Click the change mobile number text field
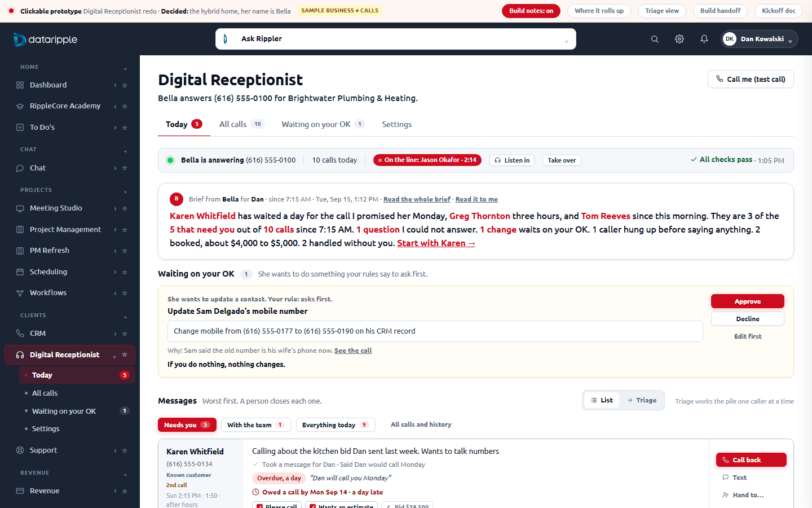Image resolution: width=812 pixels, height=508 pixels. pyautogui.click(x=435, y=331)
